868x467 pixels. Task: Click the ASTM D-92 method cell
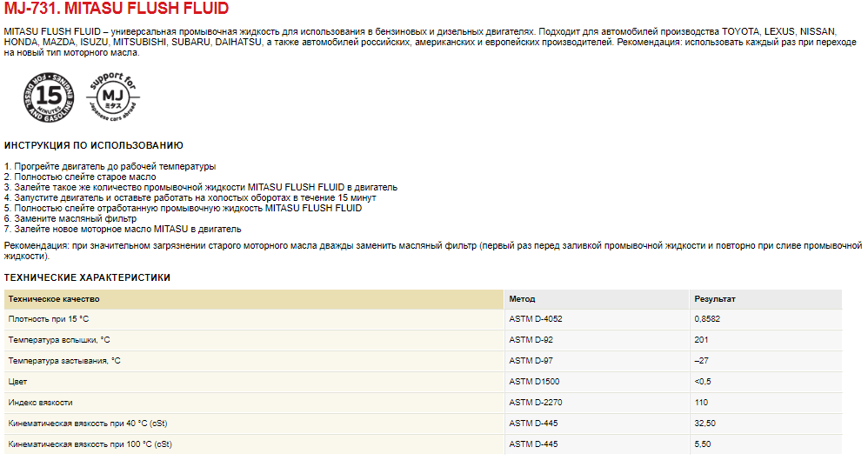[597, 340]
